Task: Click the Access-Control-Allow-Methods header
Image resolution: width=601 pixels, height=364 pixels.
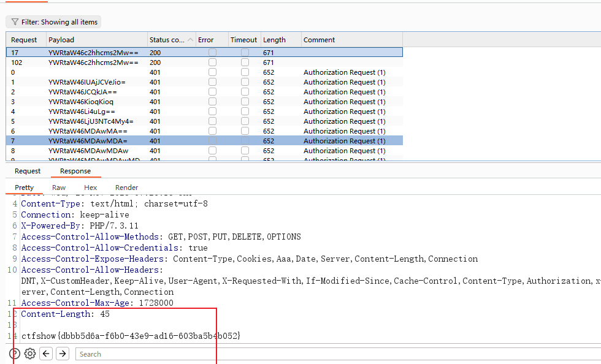Action: click(x=161, y=237)
